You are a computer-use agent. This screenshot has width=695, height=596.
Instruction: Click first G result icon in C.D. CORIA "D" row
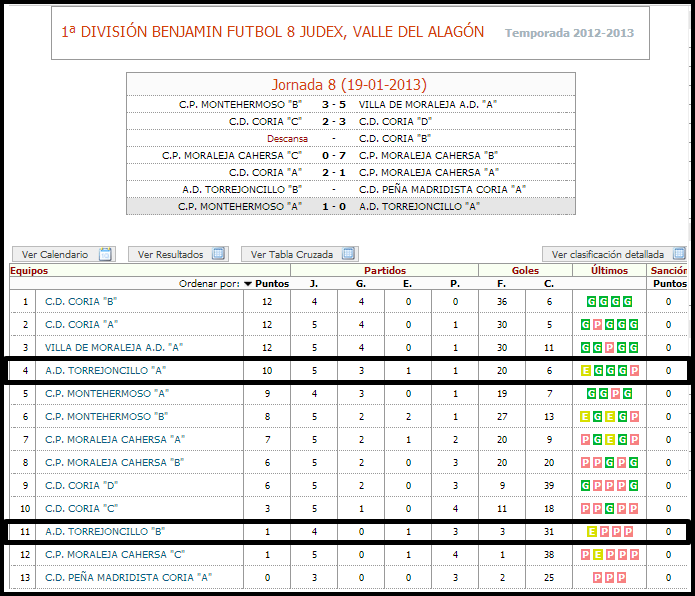pos(586,486)
